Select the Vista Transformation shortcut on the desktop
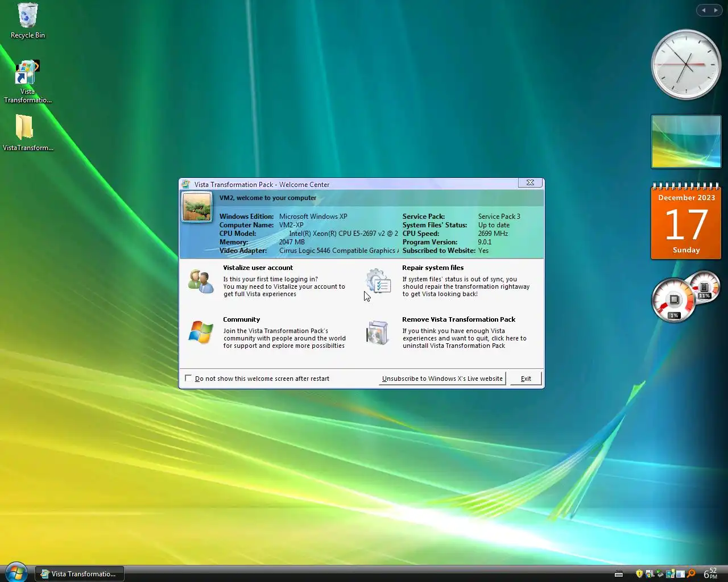Screen dimensions: 728x582 [27, 82]
